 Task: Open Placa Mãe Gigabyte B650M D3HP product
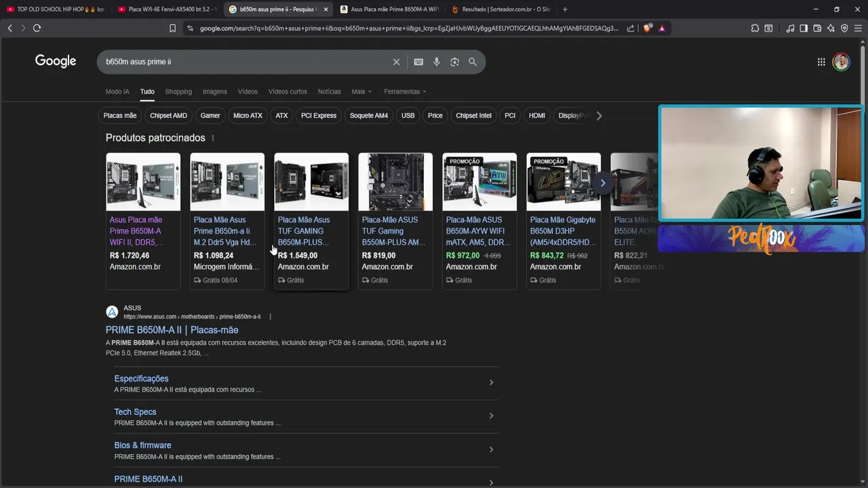(564, 221)
